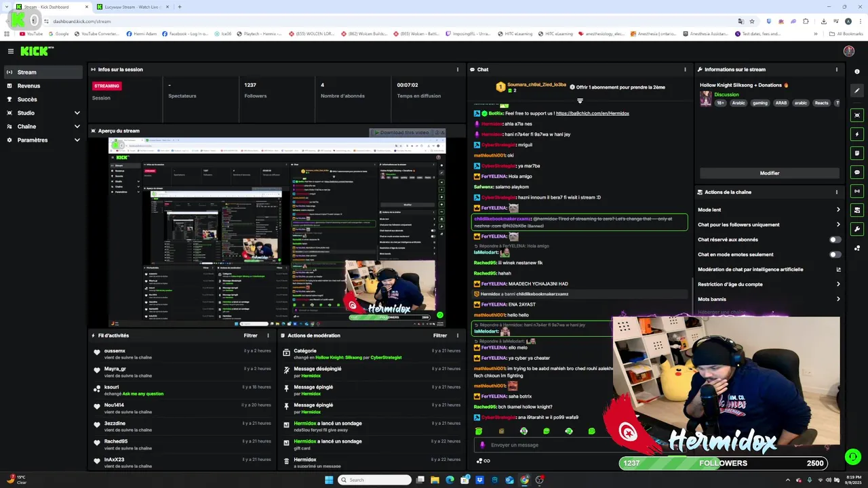Click the Modifier button for stream info

click(770, 173)
